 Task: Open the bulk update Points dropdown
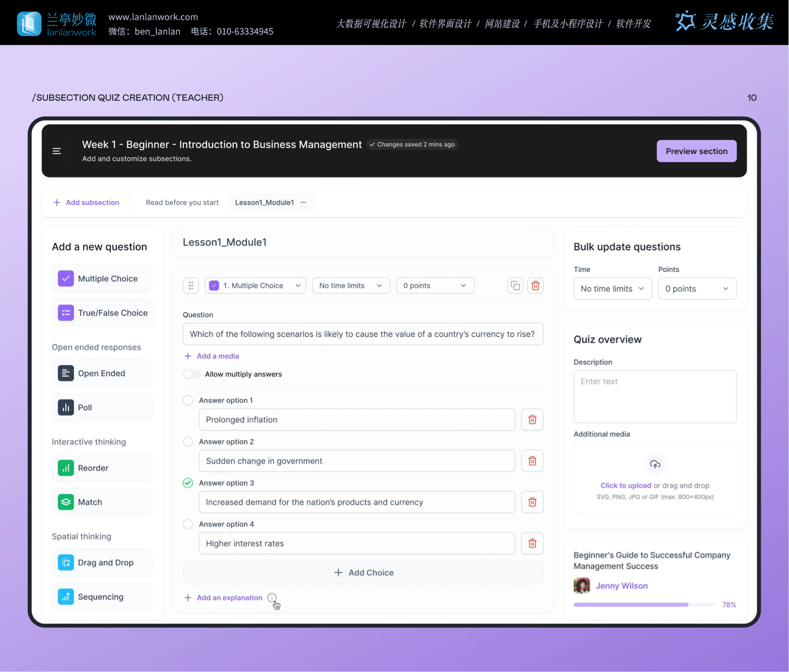697,289
